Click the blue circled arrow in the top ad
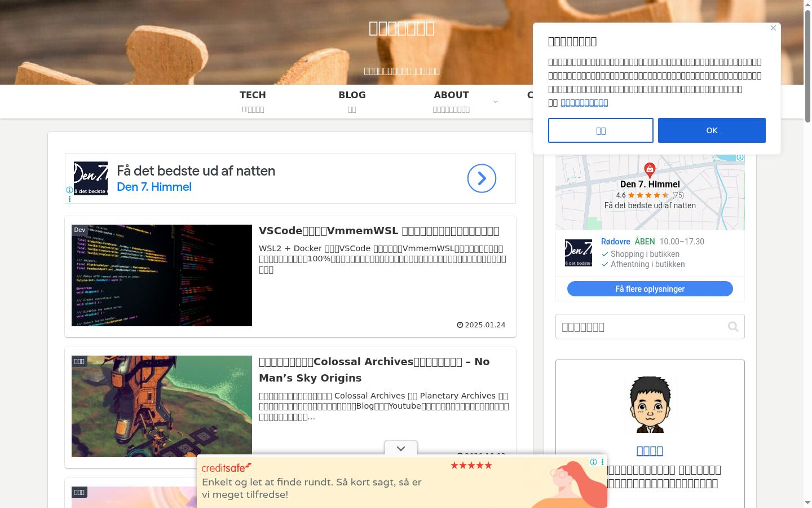This screenshot has height=508, width=812. [482, 178]
